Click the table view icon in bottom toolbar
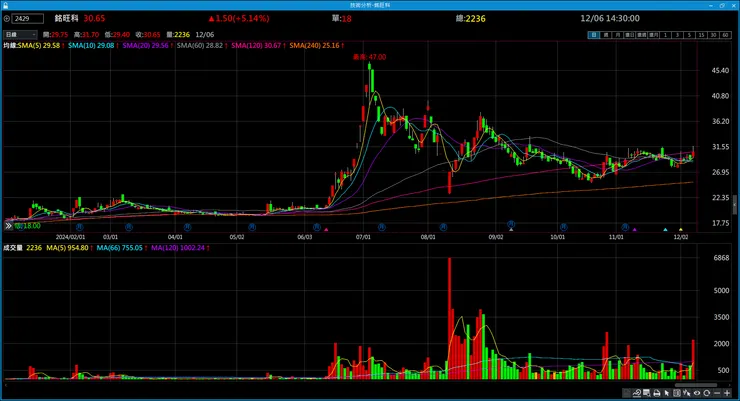740x401 pixels. [647, 393]
